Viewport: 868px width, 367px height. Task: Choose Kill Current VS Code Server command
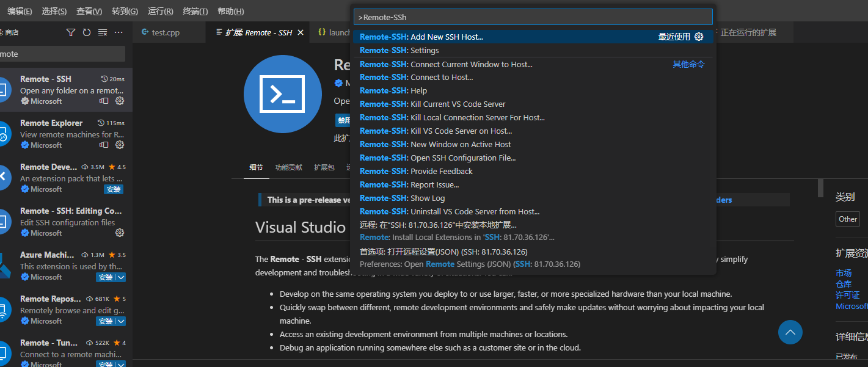pyautogui.click(x=533, y=104)
